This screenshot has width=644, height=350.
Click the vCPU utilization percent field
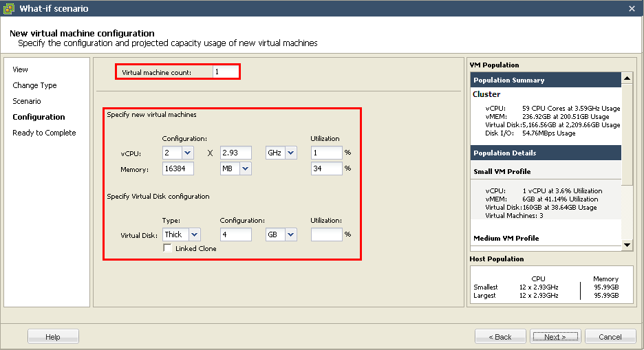click(327, 153)
